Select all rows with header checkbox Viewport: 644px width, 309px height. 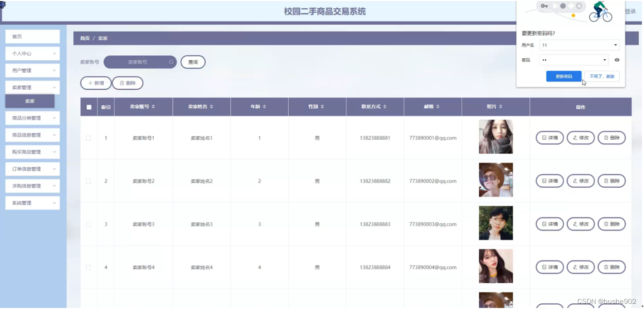(x=89, y=107)
